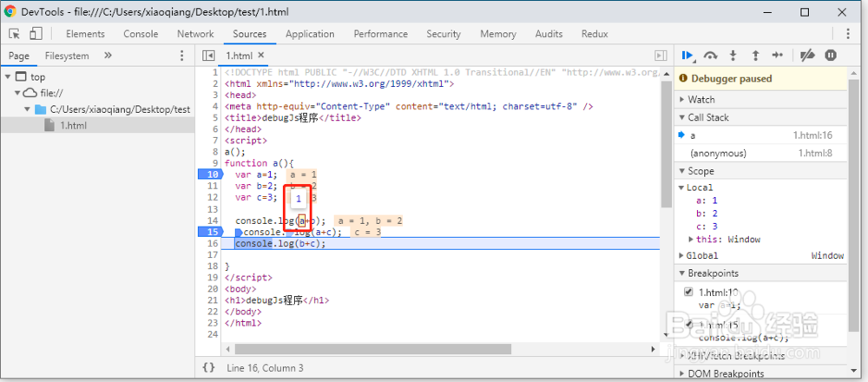Image resolution: width=868 pixels, height=382 pixels.
Task: Open the DevTools customize menu icon
Action: (x=848, y=34)
